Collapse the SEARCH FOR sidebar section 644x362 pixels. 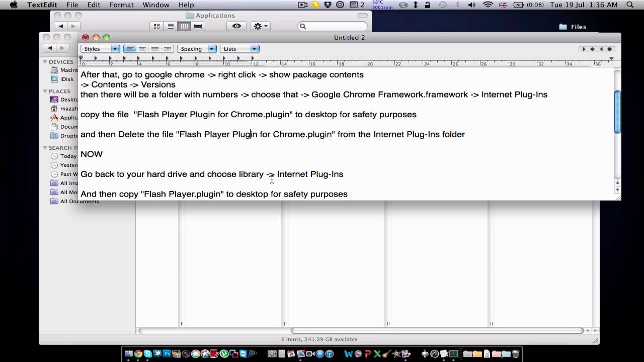[x=45, y=148]
